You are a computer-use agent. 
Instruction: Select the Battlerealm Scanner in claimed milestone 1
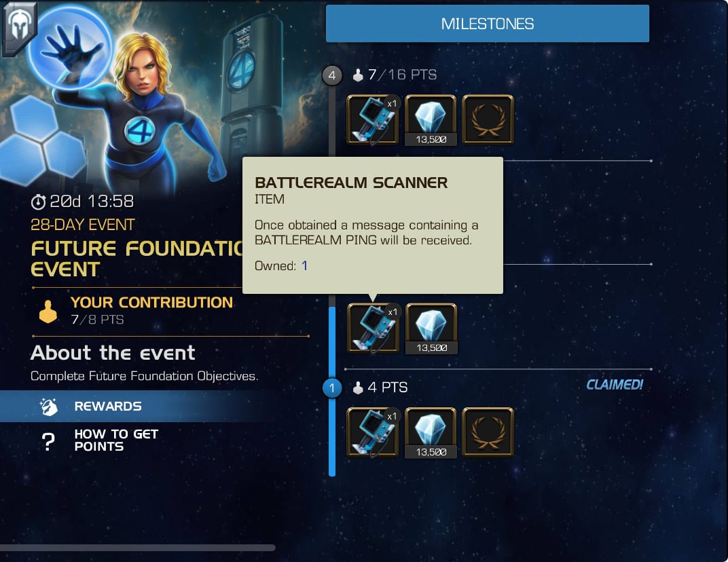372,432
